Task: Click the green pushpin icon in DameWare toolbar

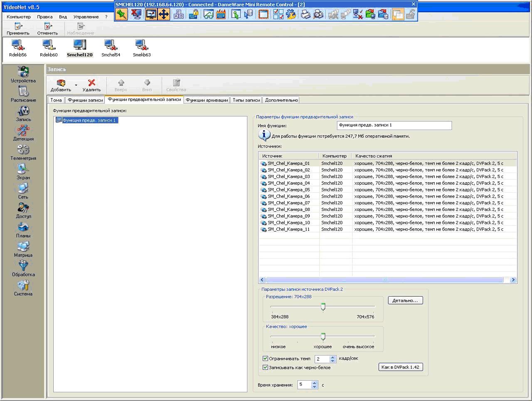Action: (x=121, y=15)
